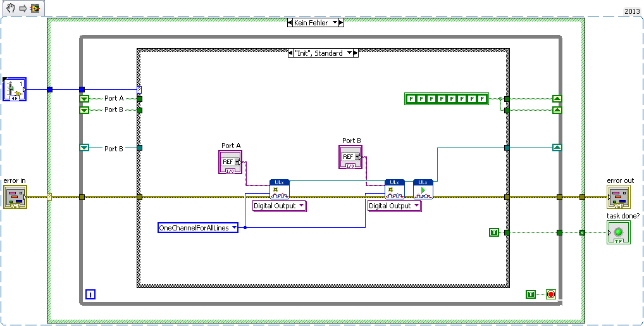Go to next case after "Init", Standard
This screenshot has height=326, width=644.
click(x=356, y=53)
